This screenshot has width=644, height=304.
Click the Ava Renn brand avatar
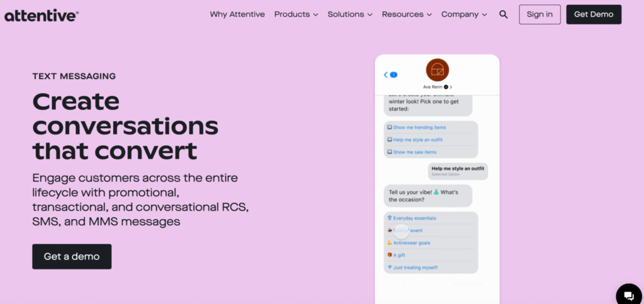point(438,70)
